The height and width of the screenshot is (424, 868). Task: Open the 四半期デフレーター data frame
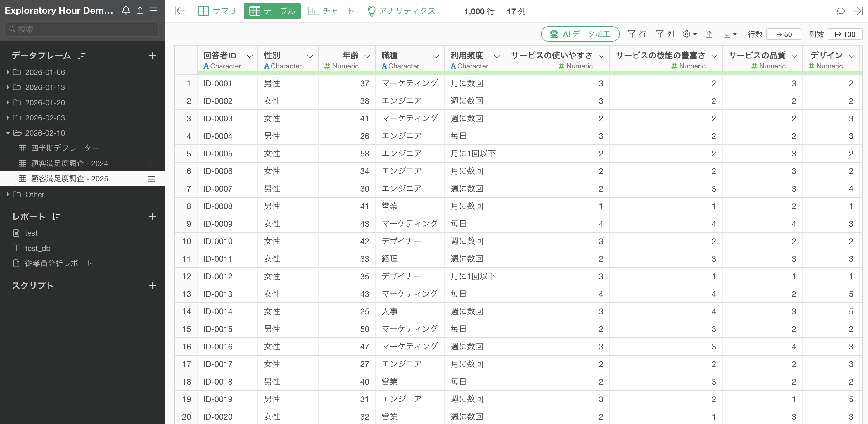tap(65, 148)
